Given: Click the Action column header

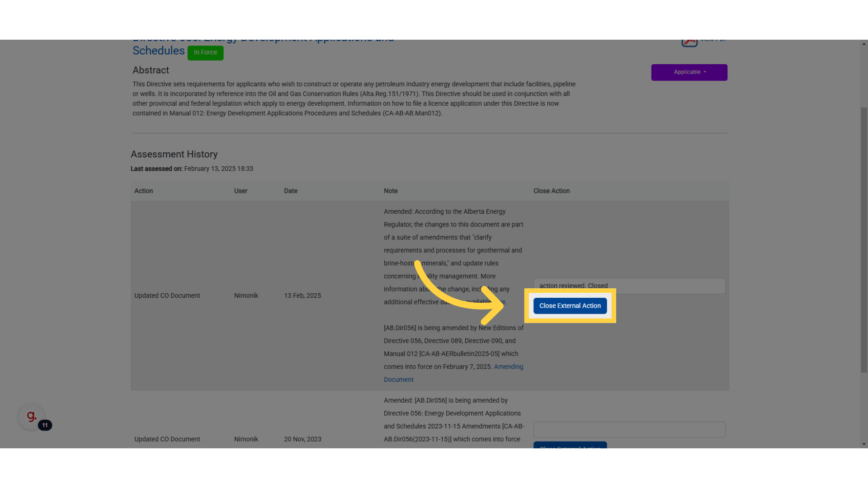Looking at the screenshot, I should tap(144, 191).
